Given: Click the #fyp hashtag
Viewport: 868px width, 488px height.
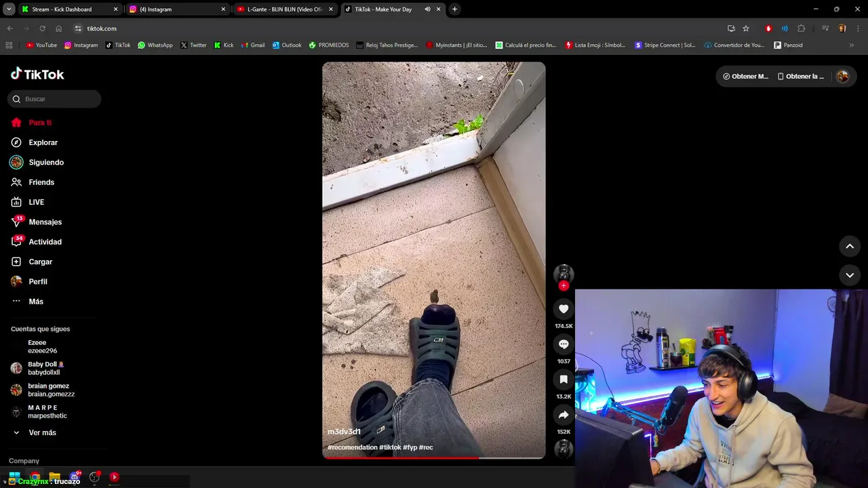Looking at the screenshot, I should pos(410,447).
